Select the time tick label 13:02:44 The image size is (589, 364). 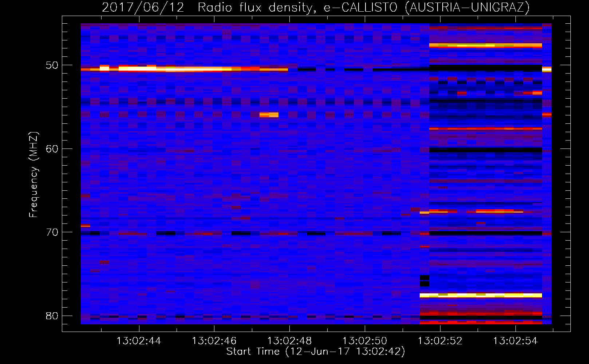pyautogui.click(x=139, y=341)
